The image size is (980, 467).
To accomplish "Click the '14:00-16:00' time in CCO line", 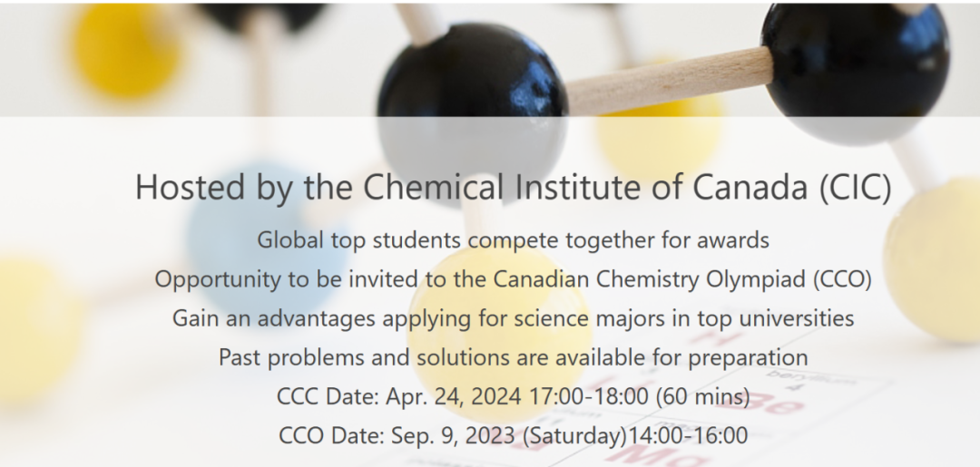I will [688, 436].
